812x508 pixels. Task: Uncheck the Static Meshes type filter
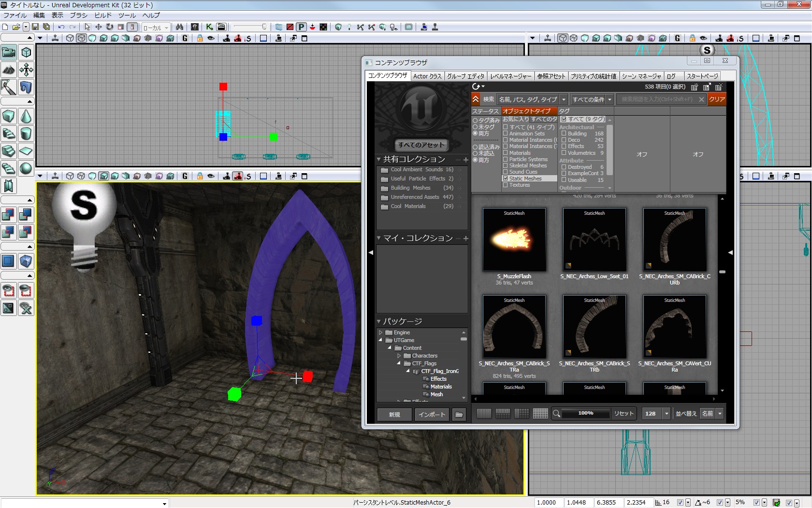click(x=505, y=179)
